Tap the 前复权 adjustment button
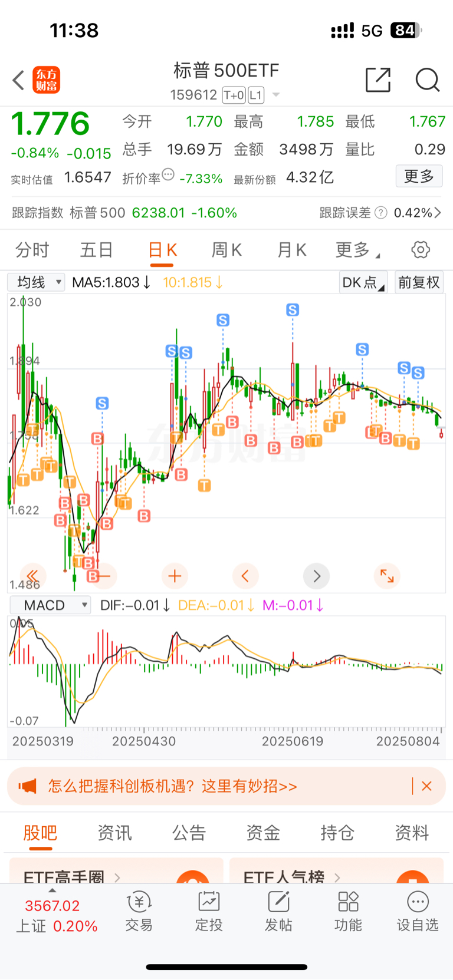The image size is (453, 980). tap(419, 282)
